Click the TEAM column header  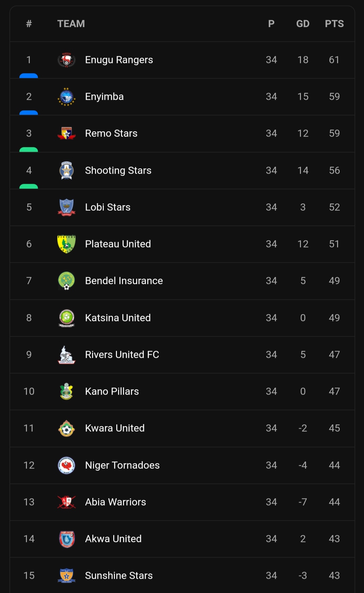[x=71, y=24]
